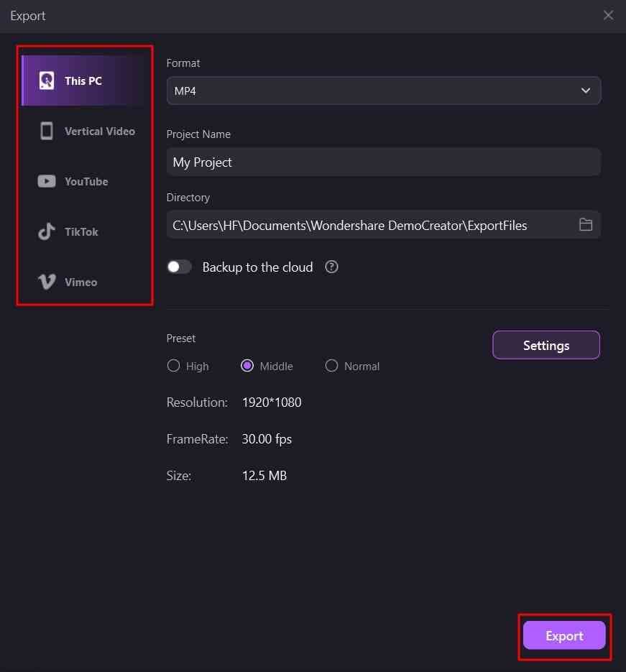This screenshot has height=672, width=626.
Task: Click the Directory path field
Action: click(x=384, y=225)
